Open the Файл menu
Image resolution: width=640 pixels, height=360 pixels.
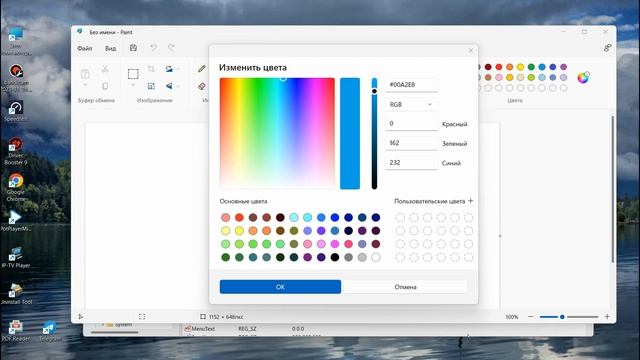click(84, 48)
